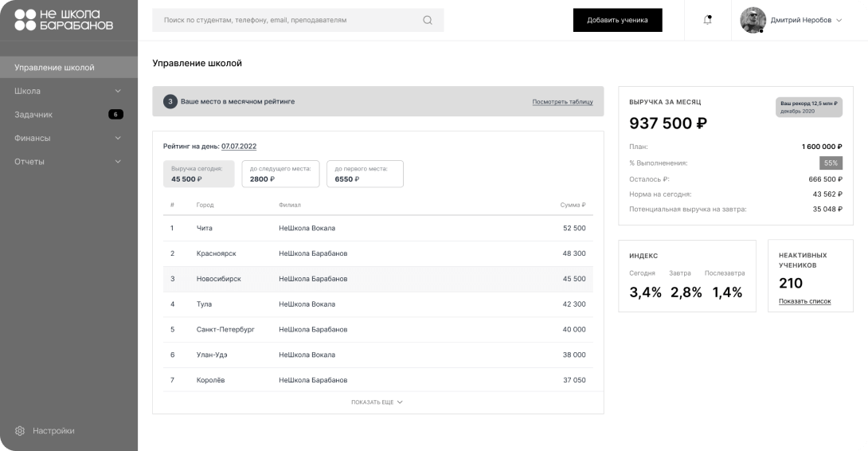Open Задачник from the sidebar
This screenshot has height=451, width=868.
(x=33, y=115)
